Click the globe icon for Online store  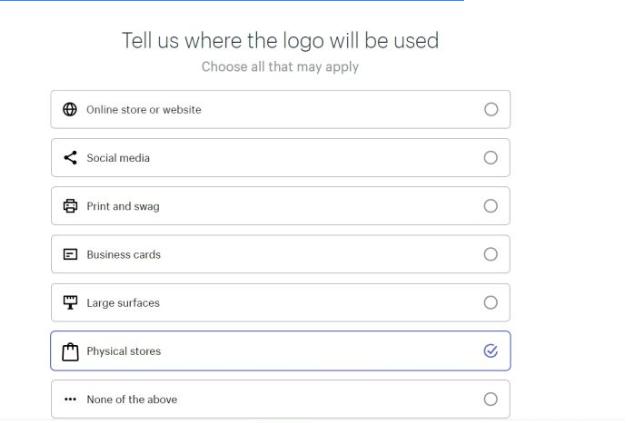(70, 110)
